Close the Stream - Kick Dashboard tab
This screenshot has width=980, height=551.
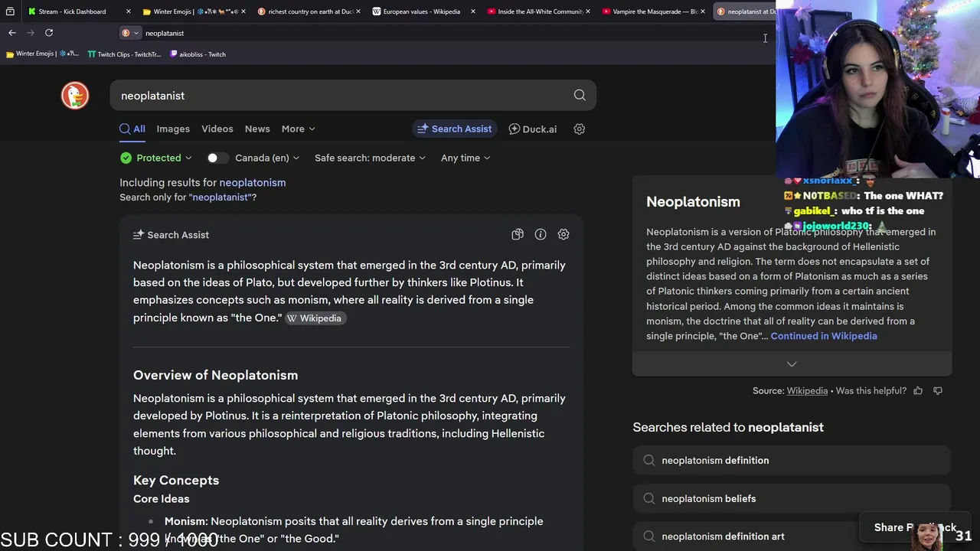click(128, 11)
